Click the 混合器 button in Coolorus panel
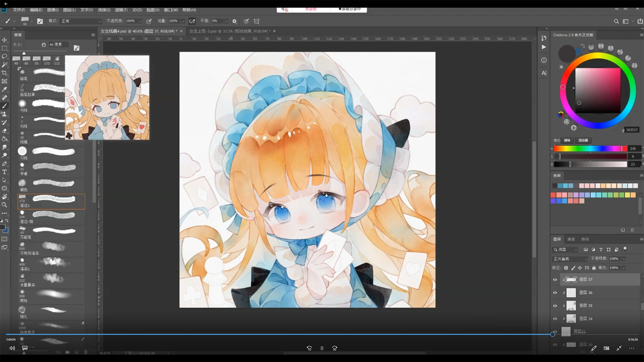The width and height of the screenshot is (644, 362). click(583, 140)
